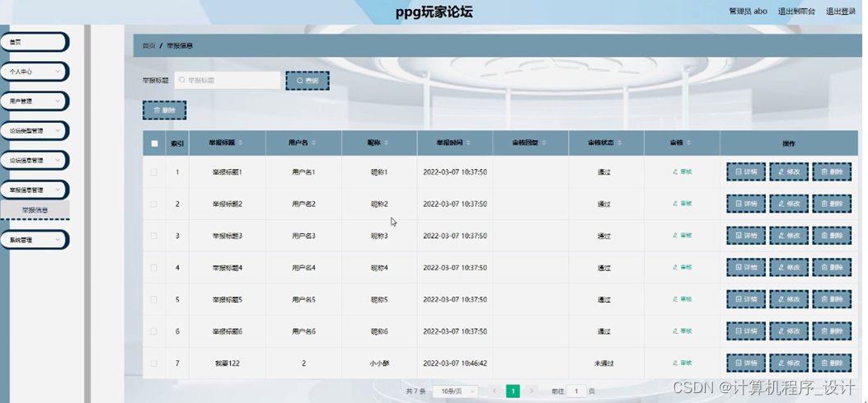
Task: Click 退出登录 in the top bar
Action: pos(841,11)
